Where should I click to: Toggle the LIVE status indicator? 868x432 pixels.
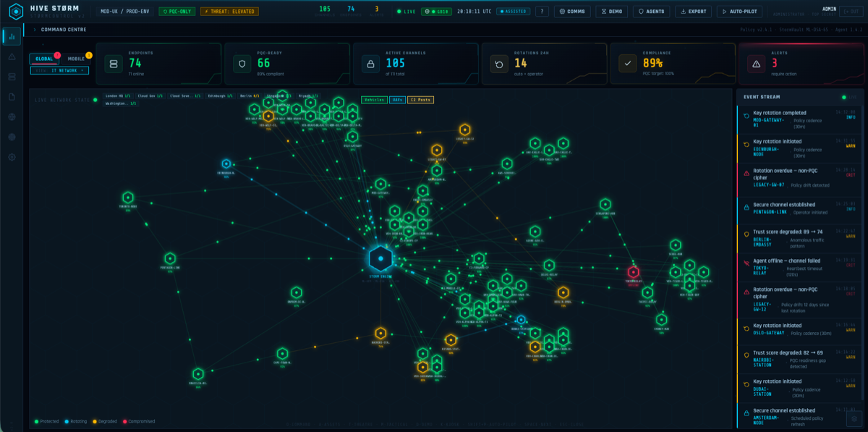pos(407,12)
